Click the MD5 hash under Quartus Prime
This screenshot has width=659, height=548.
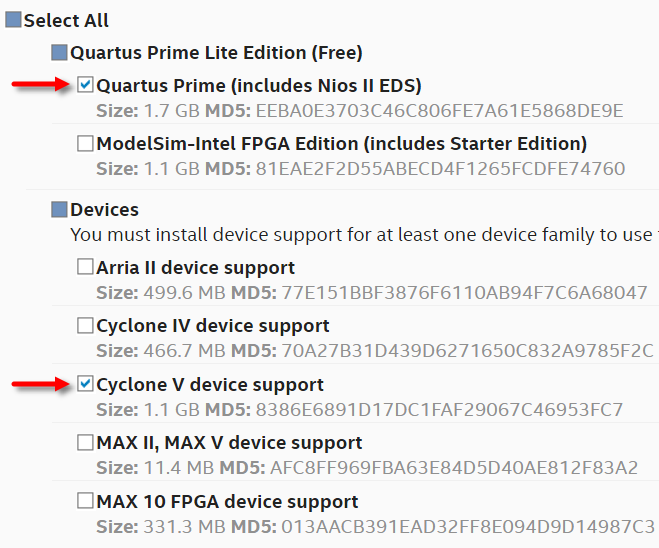(x=439, y=110)
